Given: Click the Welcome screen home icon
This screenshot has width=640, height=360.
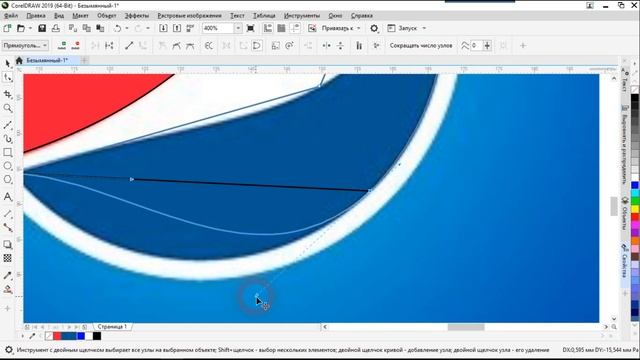Looking at the screenshot, I should 19,60.
